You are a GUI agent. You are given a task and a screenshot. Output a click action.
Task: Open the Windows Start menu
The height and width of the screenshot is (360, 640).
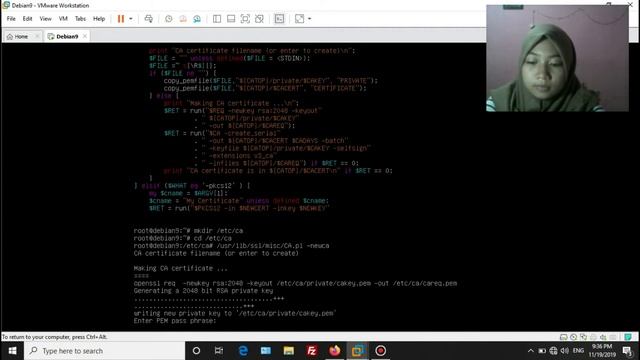tap(12, 351)
